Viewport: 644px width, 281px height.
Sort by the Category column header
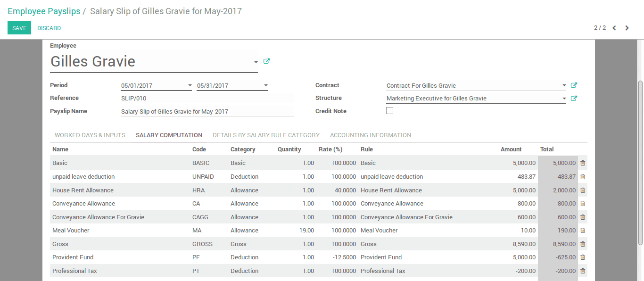(243, 149)
